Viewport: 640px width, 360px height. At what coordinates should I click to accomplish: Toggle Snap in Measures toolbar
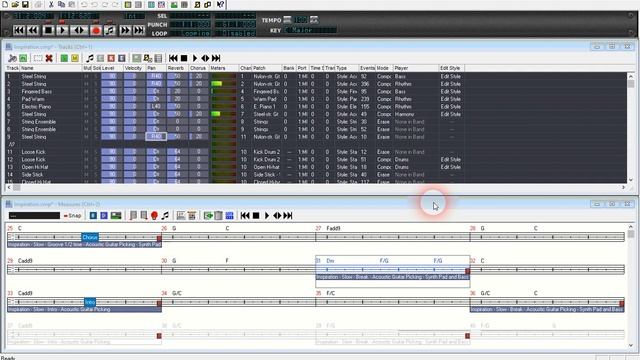pos(73,216)
